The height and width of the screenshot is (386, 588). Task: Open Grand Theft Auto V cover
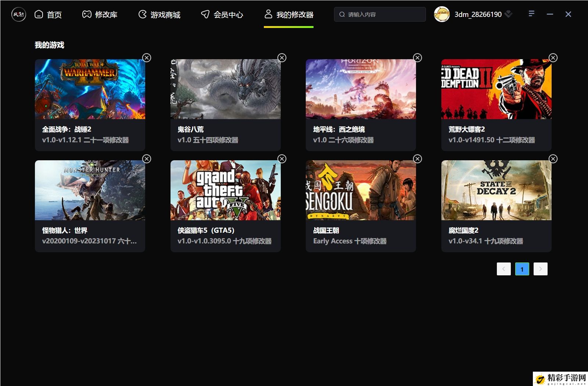[x=226, y=190]
